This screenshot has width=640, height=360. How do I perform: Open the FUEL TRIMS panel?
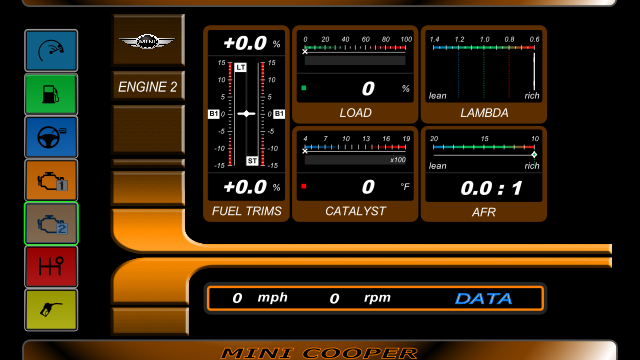[x=247, y=124]
